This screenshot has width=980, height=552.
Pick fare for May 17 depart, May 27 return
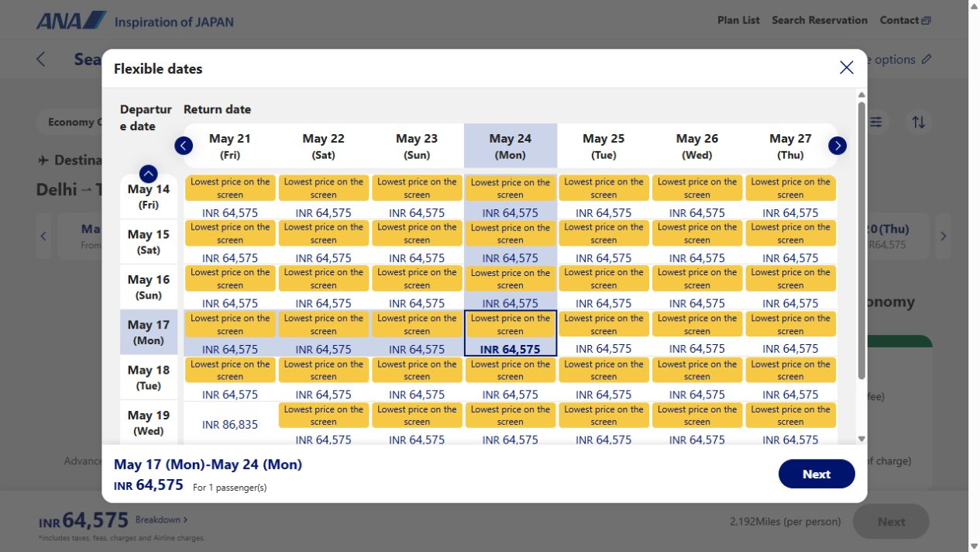[790, 333]
